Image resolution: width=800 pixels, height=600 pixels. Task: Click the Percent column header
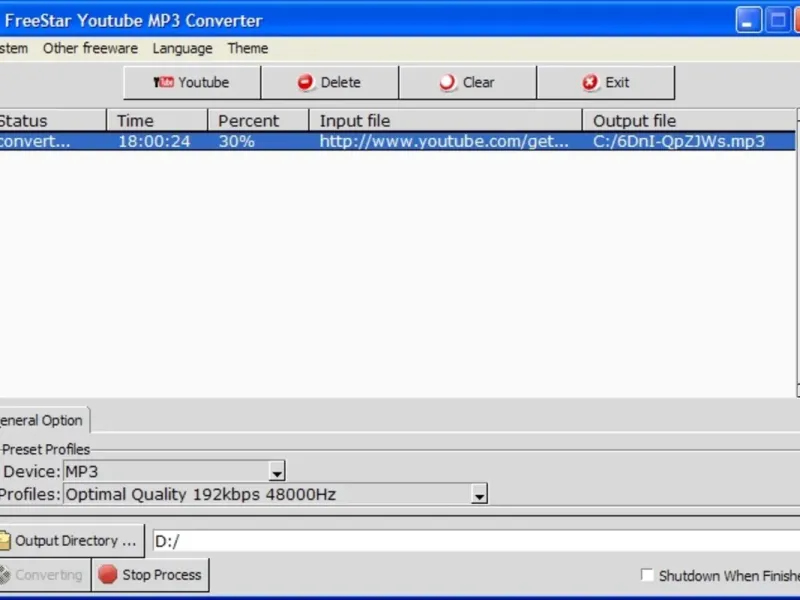click(x=258, y=120)
